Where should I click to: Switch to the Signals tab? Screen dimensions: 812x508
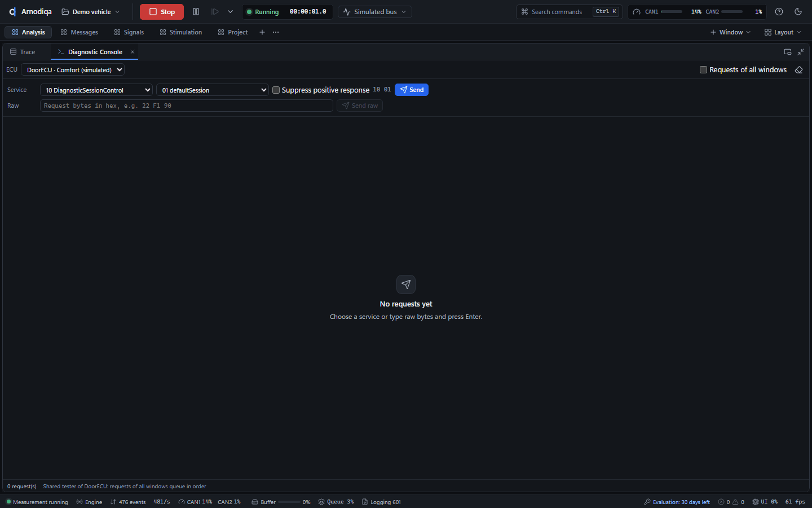click(x=129, y=32)
